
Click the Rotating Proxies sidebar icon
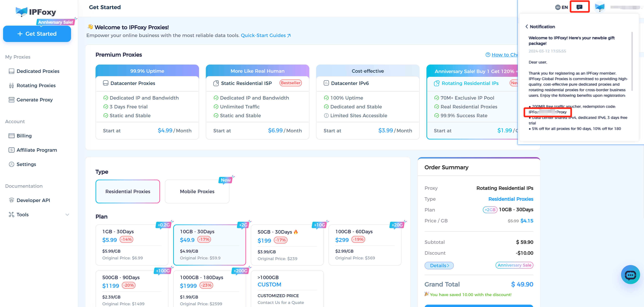(11, 85)
